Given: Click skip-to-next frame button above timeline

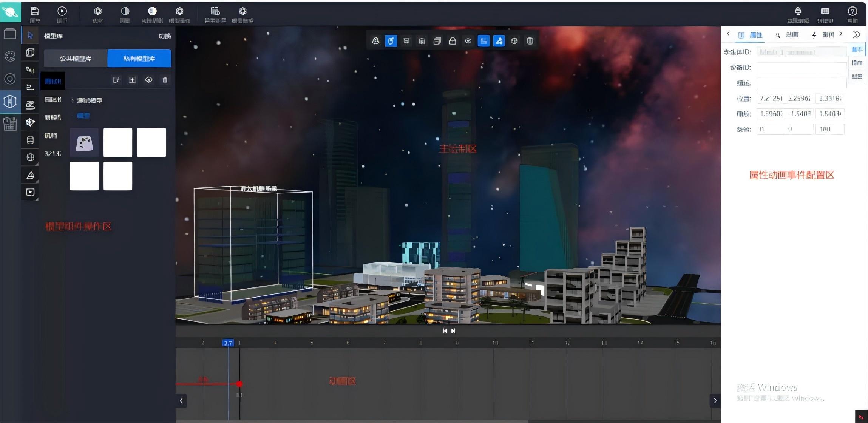Looking at the screenshot, I should tap(453, 331).
